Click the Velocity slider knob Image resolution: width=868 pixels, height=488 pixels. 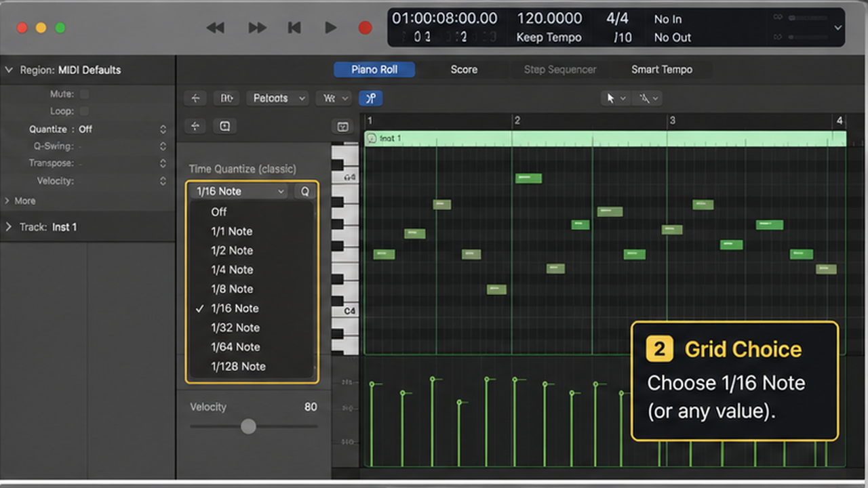click(248, 426)
